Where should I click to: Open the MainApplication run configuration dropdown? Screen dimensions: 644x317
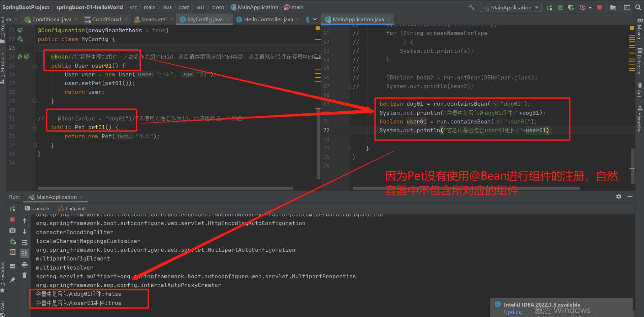click(x=511, y=7)
